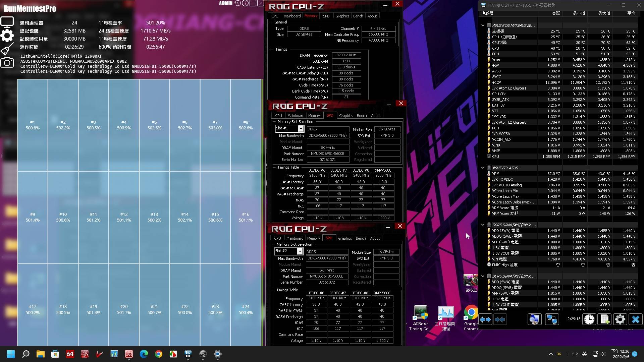The height and width of the screenshot is (362, 644).
Task: Click the RunMemtestPro camera screenshot icon
Action: point(7,63)
